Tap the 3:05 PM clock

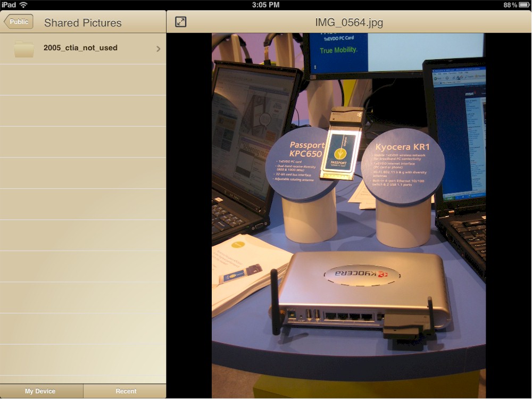point(265,5)
